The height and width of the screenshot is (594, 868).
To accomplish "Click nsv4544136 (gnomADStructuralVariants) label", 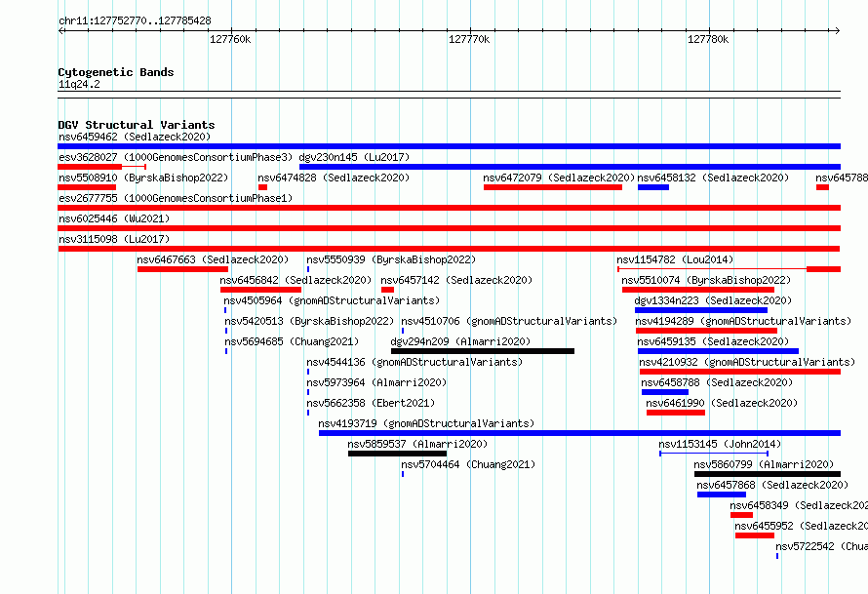I will coord(414,362).
